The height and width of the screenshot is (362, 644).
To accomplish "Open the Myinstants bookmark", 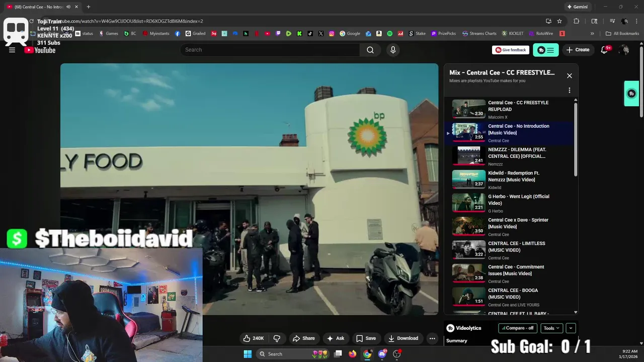I will [157, 34].
